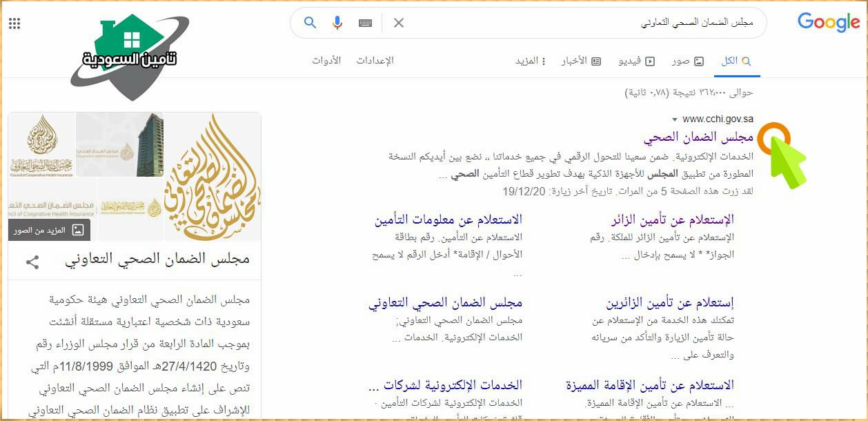Image resolution: width=868 pixels, height=421 pixels.
Task: Click the تأمين السعودية logo
Action: pyautogui.click(x=129, y=58)
